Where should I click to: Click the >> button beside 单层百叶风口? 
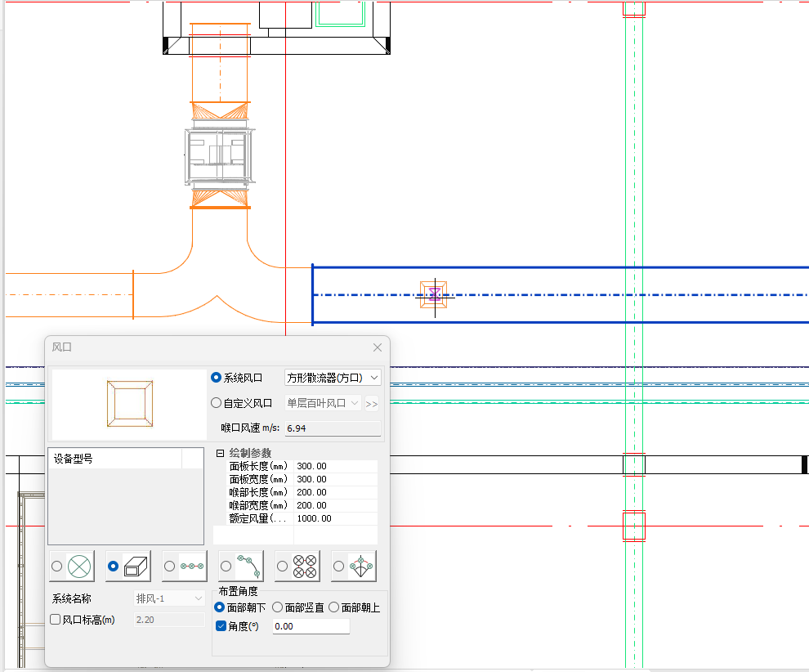click(372, 403)
